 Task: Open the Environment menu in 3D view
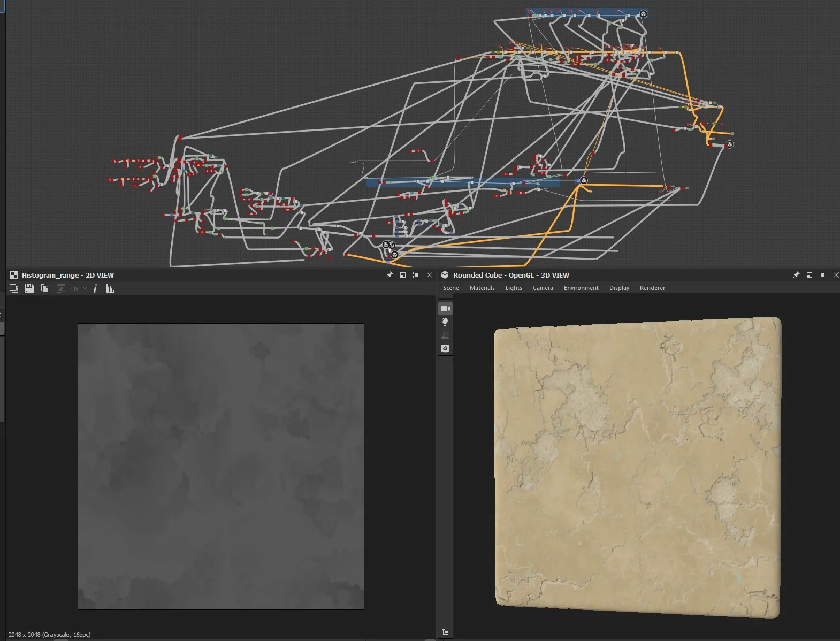pos(581,288)
